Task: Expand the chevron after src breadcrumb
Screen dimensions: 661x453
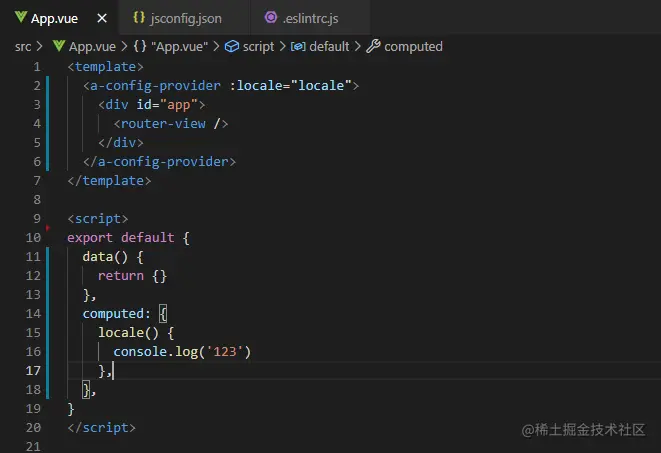Action: pos(40,46)
